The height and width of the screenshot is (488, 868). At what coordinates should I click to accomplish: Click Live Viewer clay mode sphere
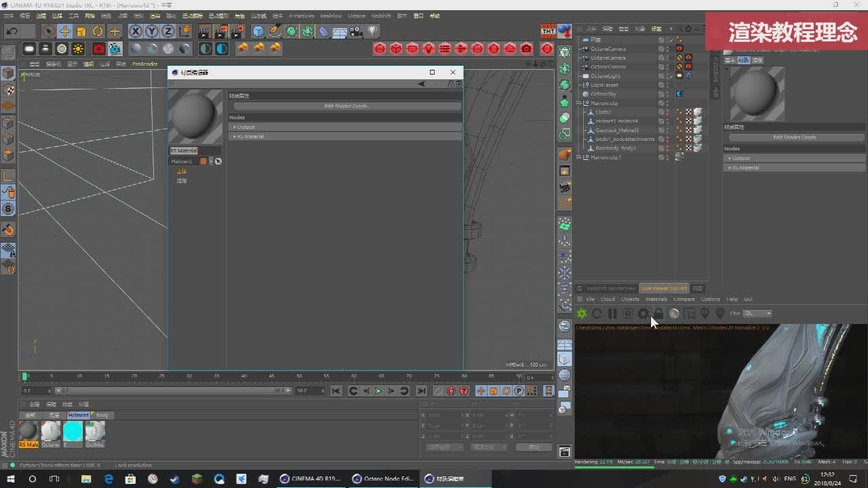(x=674, y=313)
